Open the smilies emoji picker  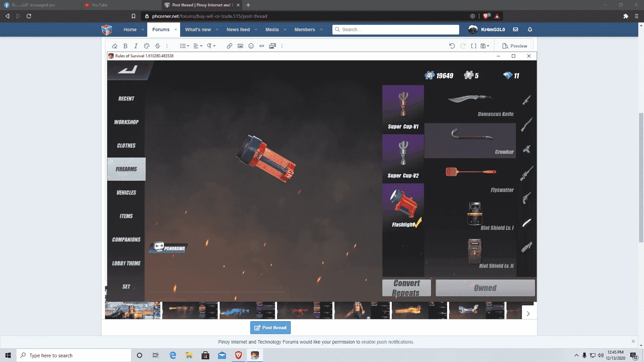point(251,46)
